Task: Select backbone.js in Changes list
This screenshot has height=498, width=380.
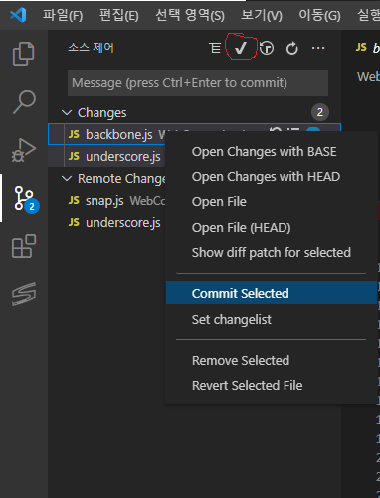Action: coord(119,134)
